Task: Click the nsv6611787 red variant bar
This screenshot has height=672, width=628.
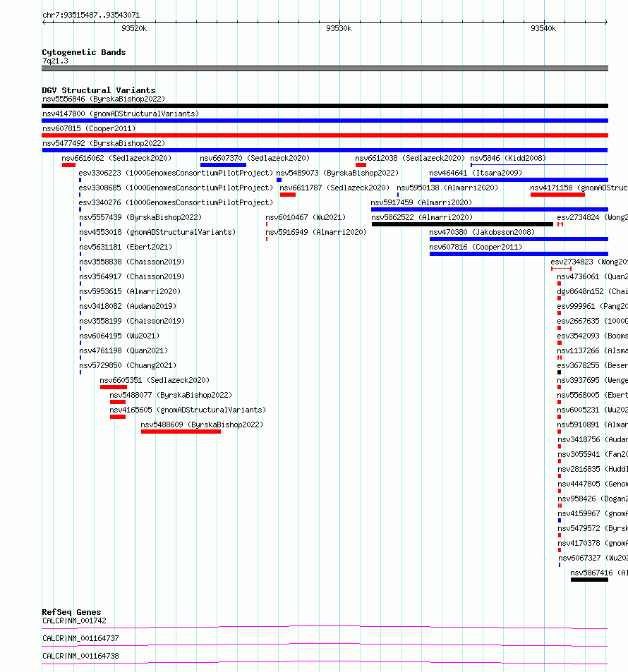Action: pos(288,195)
